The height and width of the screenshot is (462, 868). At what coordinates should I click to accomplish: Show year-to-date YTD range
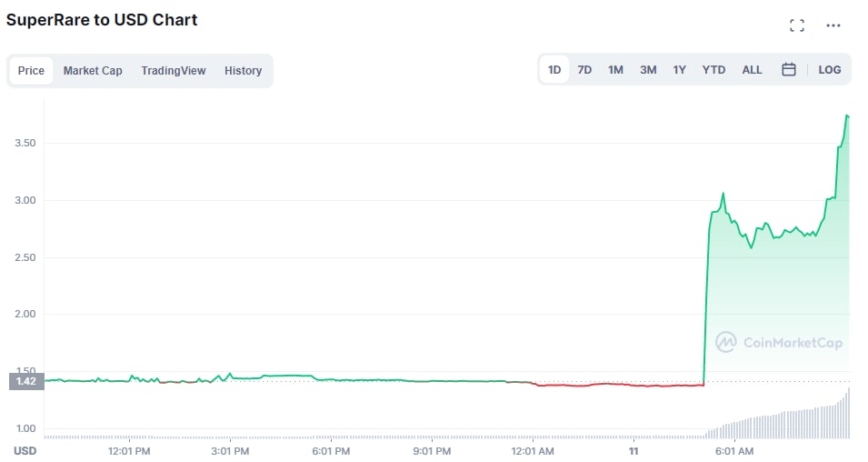(x=713, y=69)
